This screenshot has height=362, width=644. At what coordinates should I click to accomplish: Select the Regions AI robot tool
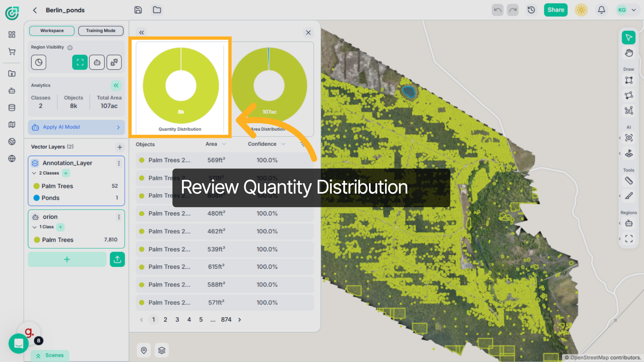tap(629, 223)
